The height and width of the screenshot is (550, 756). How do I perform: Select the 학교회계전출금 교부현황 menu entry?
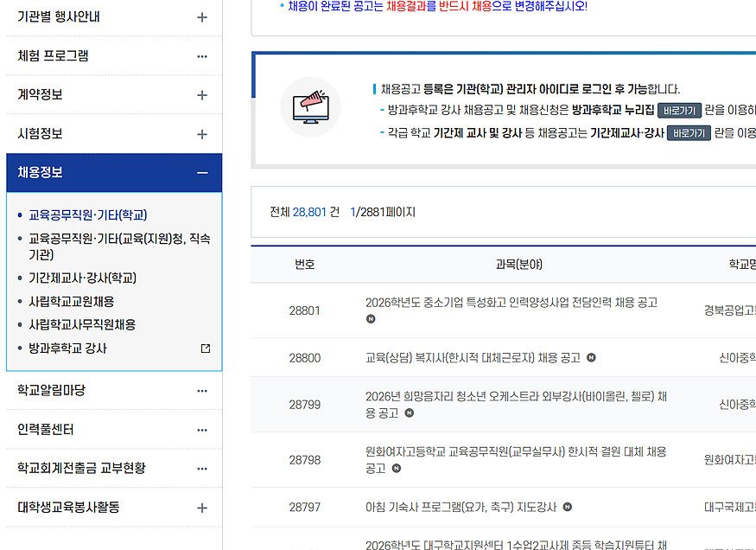click(82, 467)
